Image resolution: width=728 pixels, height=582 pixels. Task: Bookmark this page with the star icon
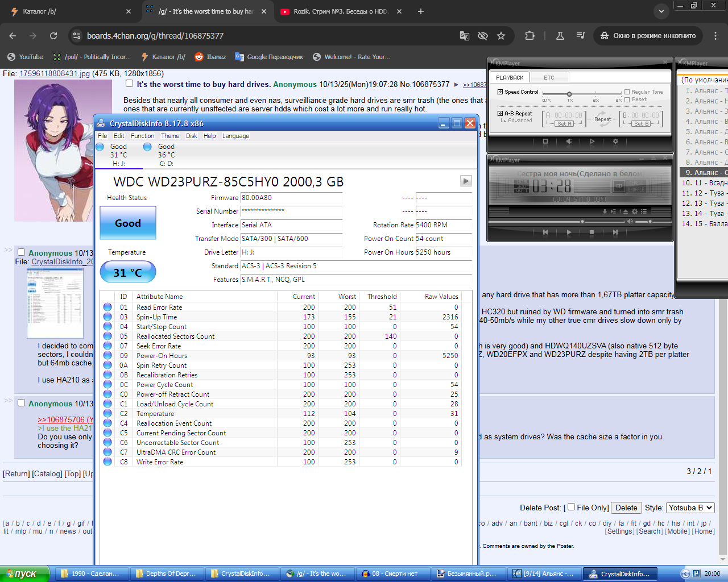point(501,36)
